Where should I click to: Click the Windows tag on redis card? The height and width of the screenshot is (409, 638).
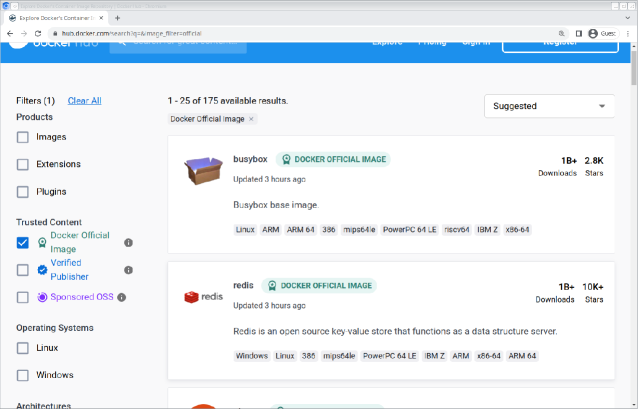click(x=252, y=356)
